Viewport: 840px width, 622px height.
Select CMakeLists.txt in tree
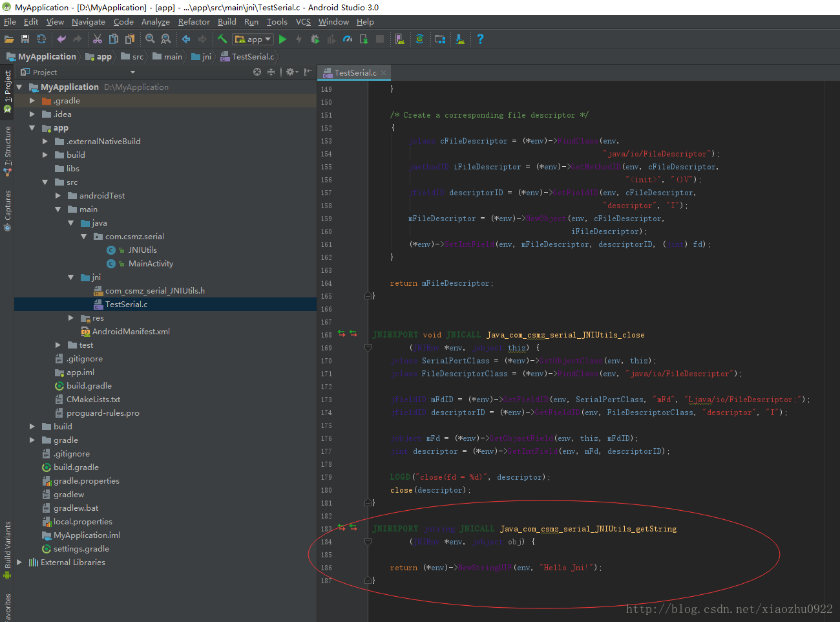pyautogui.click(x=93, y=400)
